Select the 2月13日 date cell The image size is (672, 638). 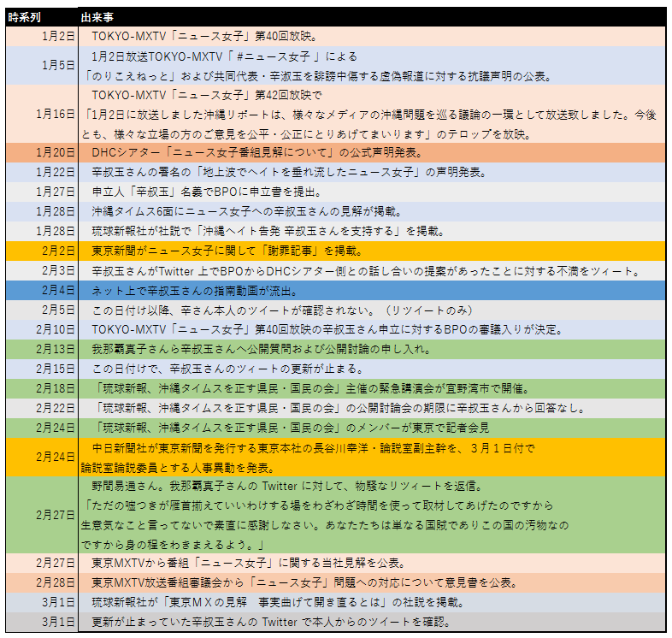tap(42, 349)
